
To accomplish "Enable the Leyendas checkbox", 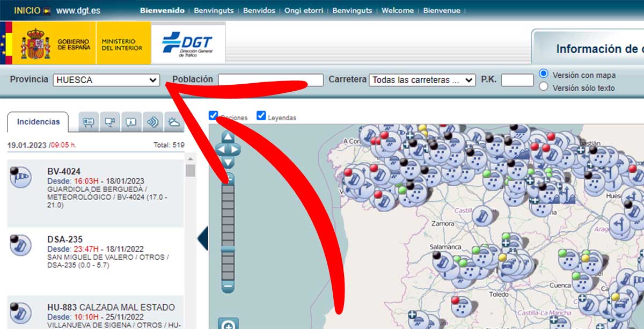I will pos(261,115).
